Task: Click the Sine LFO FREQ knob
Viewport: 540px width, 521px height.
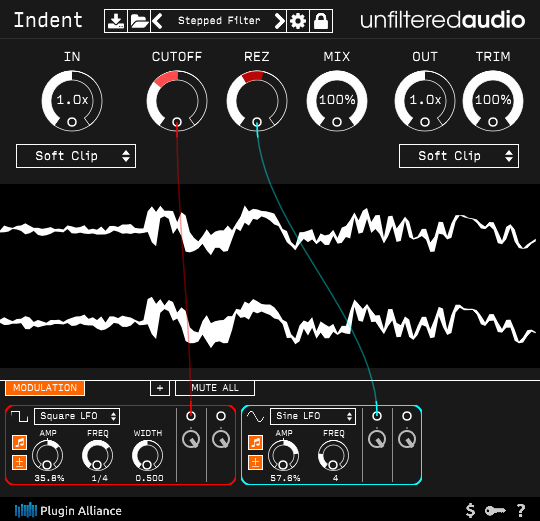Action: [x=333, y=455]
